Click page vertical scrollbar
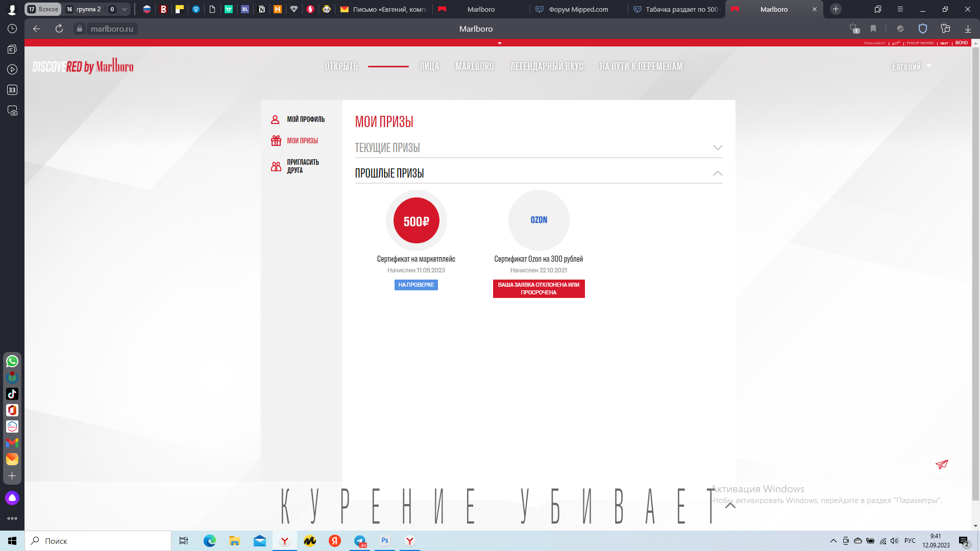 click(975, 273)
